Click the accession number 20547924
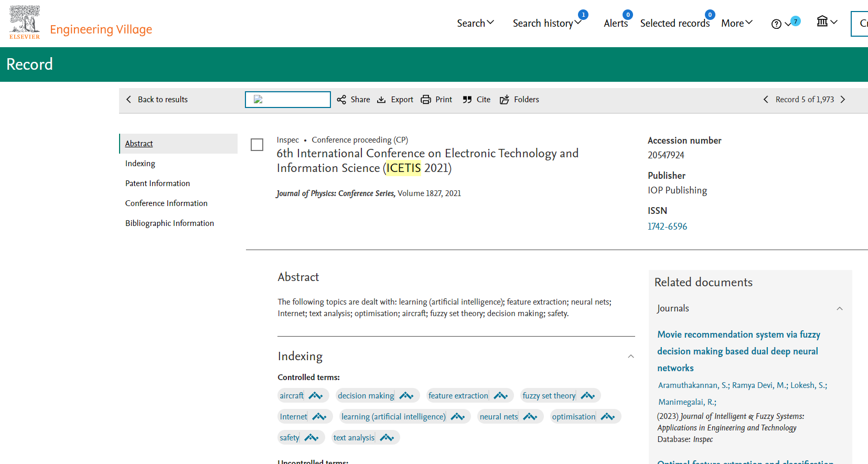Viewport: 868px width, 464px height. 666,155
